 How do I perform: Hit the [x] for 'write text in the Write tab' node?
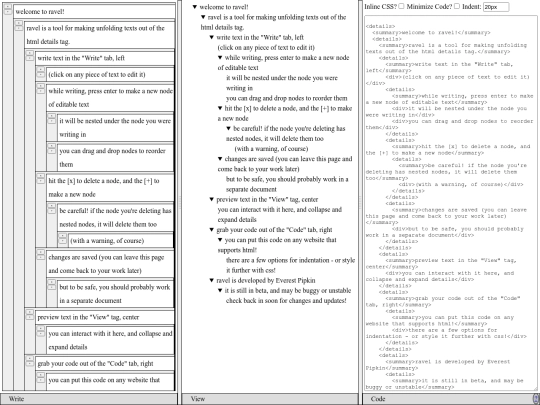[30, 53]
